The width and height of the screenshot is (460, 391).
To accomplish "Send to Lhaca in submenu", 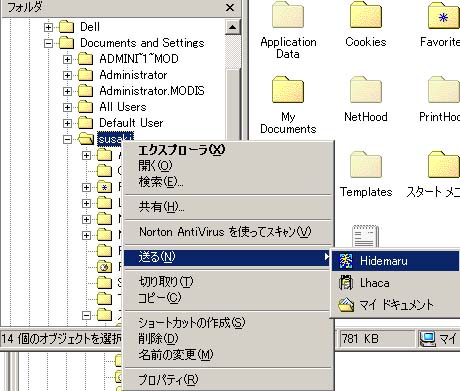I will [396, 283].
